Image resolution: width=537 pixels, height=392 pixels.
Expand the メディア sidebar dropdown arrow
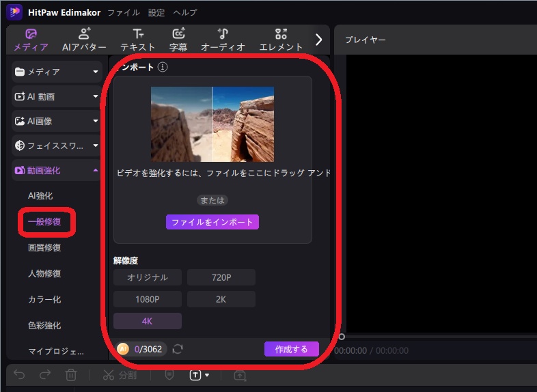[96, 72]
